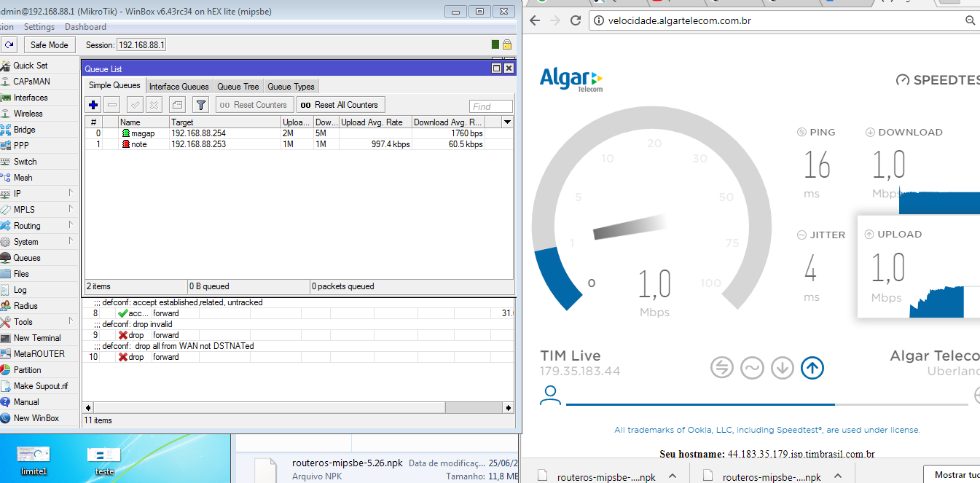The width and height of the screenshot is (980, 483).
Task: Enable selected queue with checkmark icon
Action: (x=135, y=105)
